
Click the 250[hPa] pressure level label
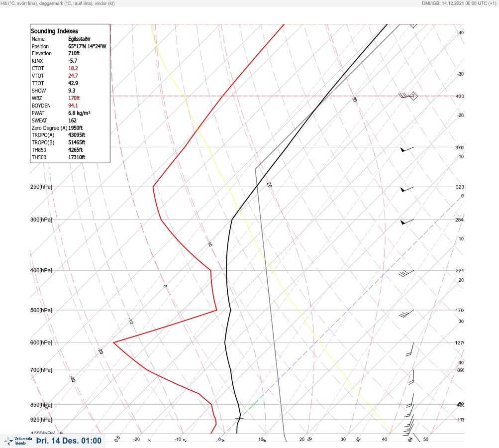(41, 187)
